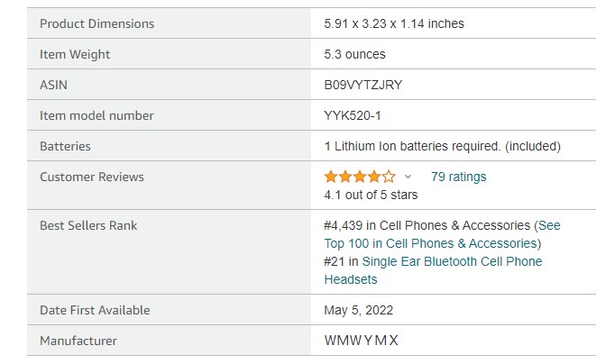This screenshot has width=615, height=364.
Task: Expand the rating breakdown chevron beside the stars
Action: pyautogui.click(x=408, y=177)
